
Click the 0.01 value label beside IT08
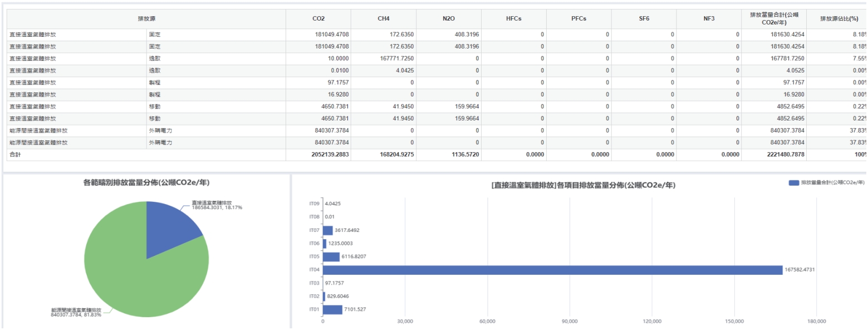pyautogui.click(x=330, y=217)
